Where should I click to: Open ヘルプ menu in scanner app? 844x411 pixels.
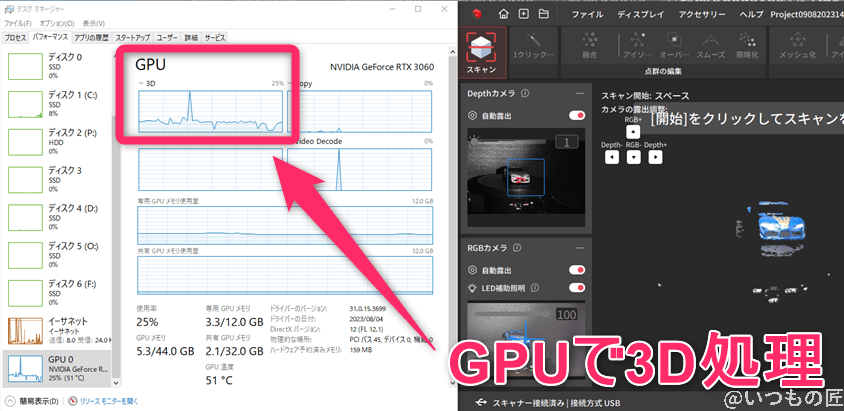(x=751, y=15)
